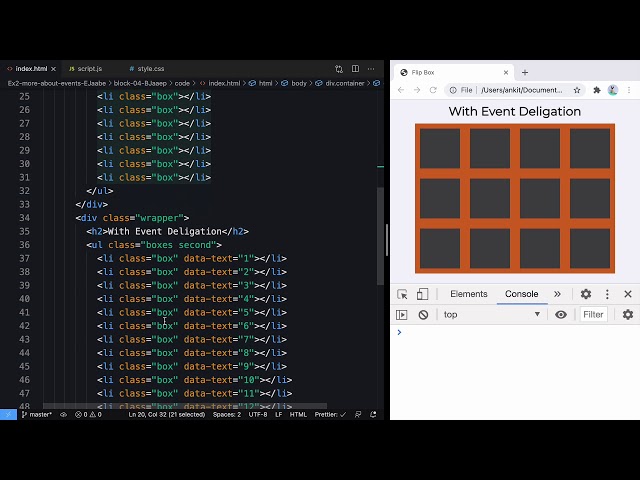Switch to the Elements tab in DevTools
The height and width of the screenshot is (480, 640).
(x=469, y=294)
